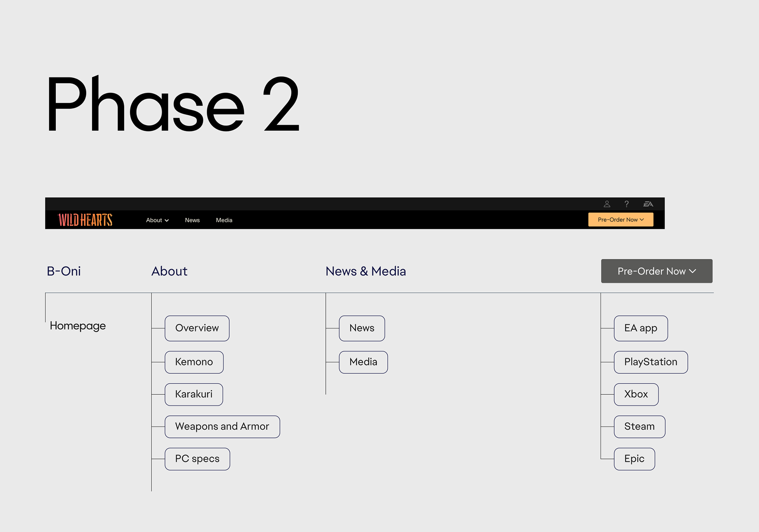This screenshot has width=759, height=532.
Task: Open the user account icon
Action: tap(607, 204)
